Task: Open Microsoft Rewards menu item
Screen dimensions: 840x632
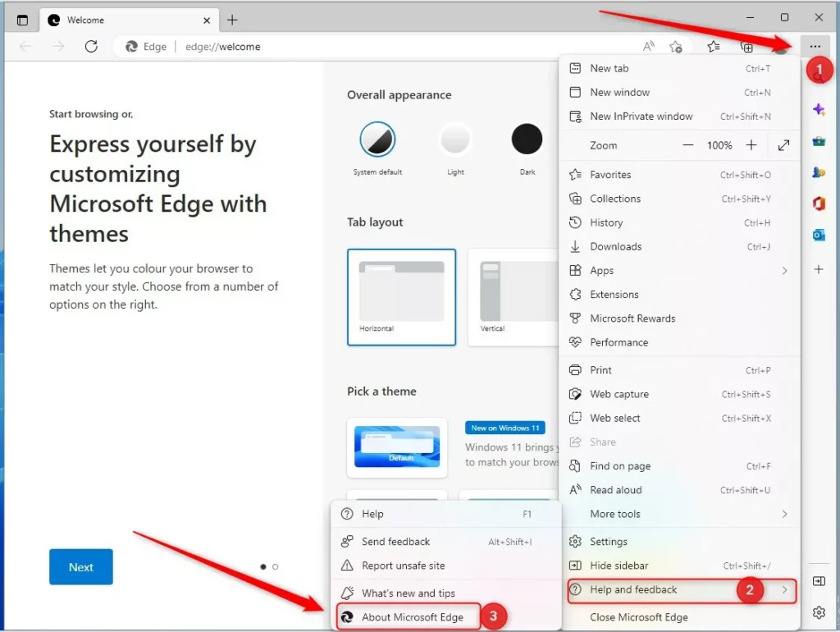Action: point(679,318)
